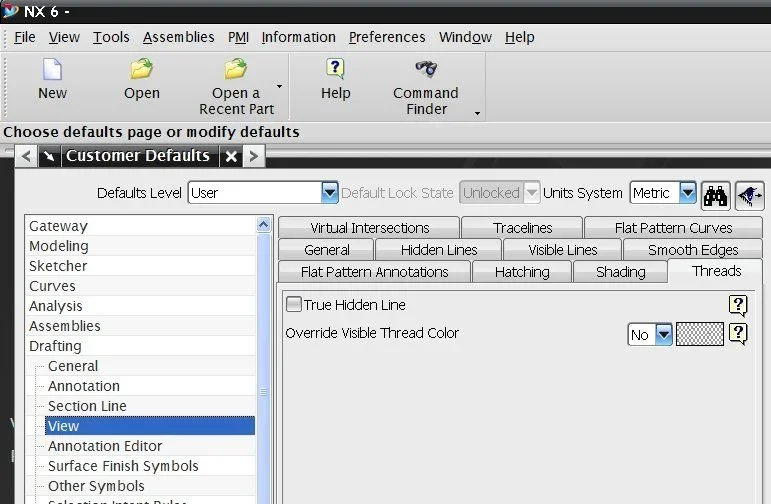Open the Window menu

465,37
